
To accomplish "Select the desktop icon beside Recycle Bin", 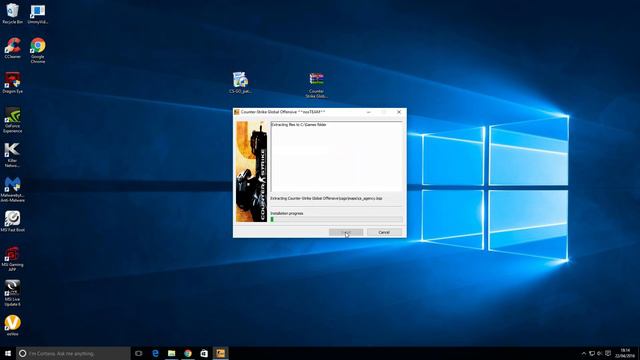I will [38, 13].
